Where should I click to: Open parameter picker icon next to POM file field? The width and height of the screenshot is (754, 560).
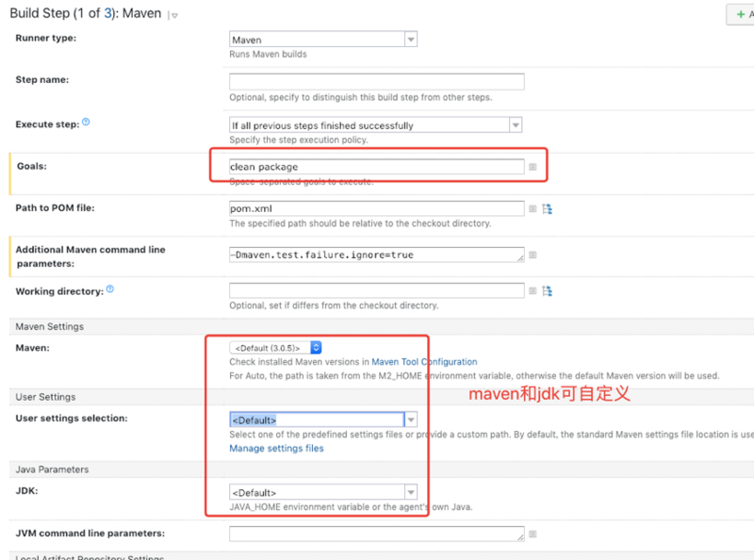pos(533,208)
